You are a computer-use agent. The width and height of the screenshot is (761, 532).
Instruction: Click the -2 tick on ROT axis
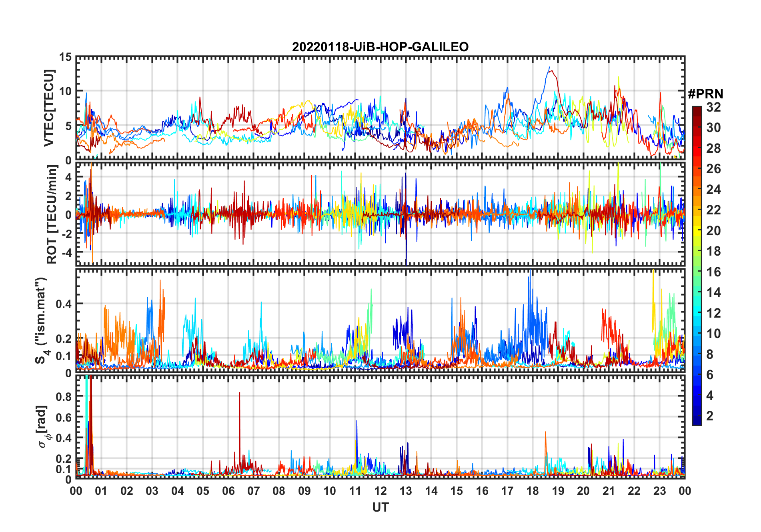point(66,234)
